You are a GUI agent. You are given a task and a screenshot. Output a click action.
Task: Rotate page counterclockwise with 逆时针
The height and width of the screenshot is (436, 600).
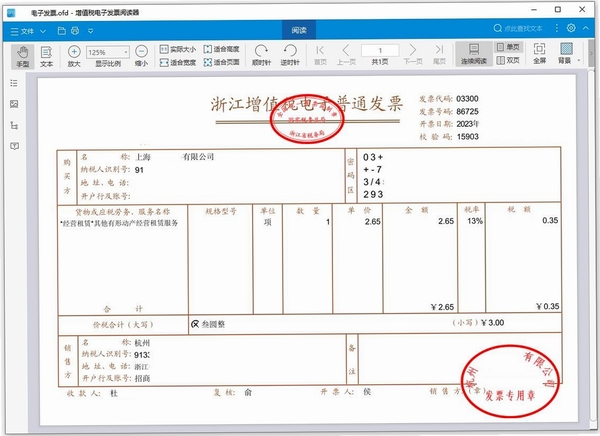pos(290,55)
